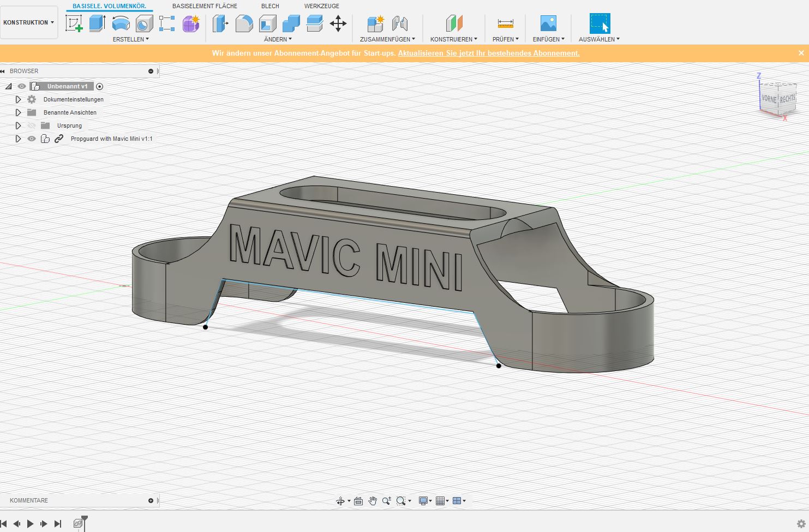Expand the Kommentare panel with plus icon

click(151, 500)
